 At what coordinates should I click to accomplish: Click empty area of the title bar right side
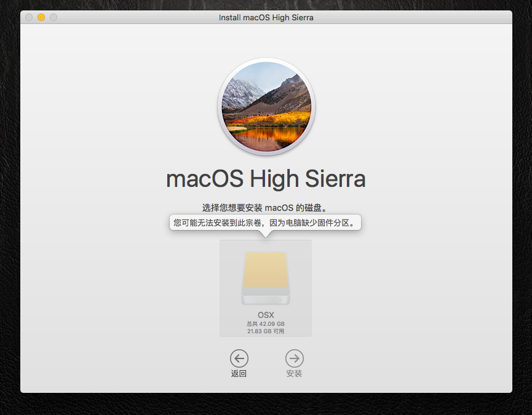(x=431, y=17)
